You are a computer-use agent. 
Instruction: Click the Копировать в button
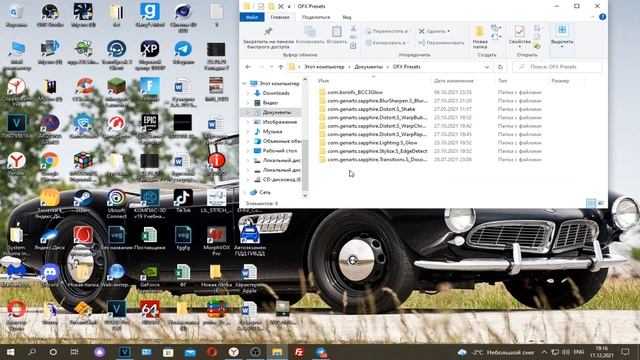pos(387,42)
